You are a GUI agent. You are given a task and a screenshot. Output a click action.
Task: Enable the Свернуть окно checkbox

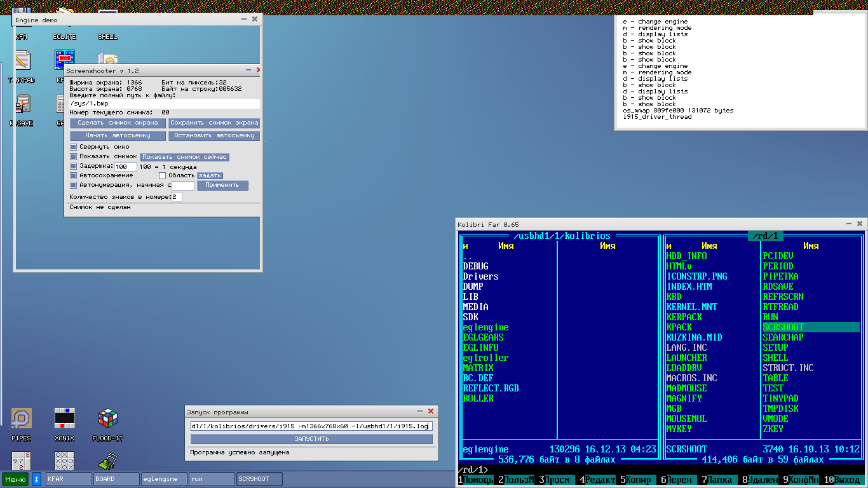[x=73, y=147]
